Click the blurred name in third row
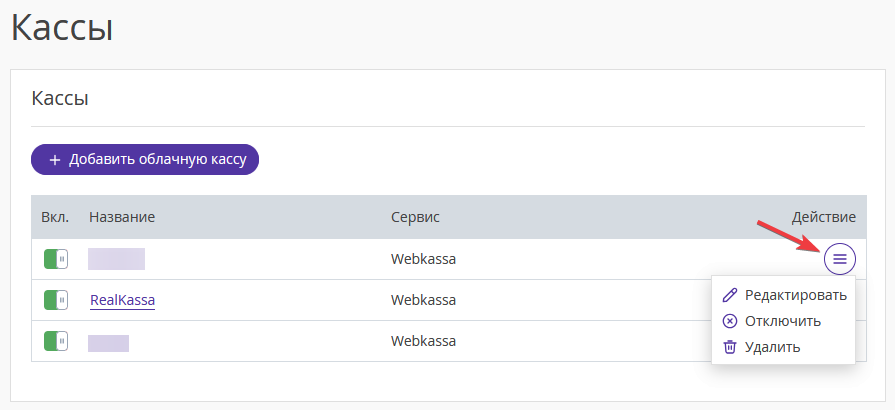Screen dimensions: 895x410 [108, 343]
